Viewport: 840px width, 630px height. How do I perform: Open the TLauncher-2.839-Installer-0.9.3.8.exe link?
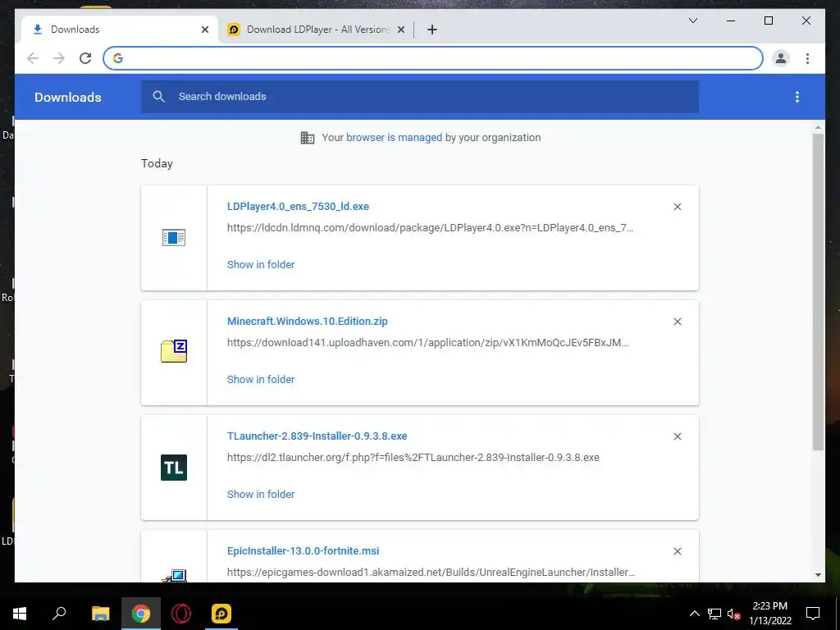pyautogui.click(x=317, y=436)
